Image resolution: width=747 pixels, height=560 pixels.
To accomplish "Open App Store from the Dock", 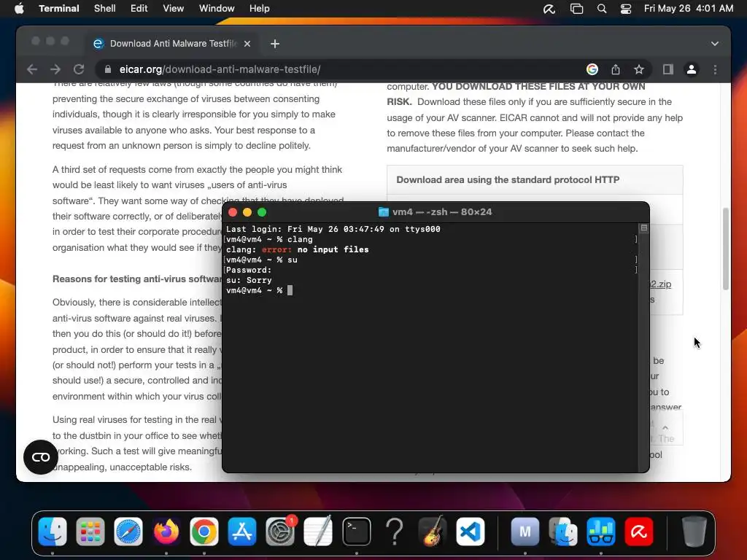I will [x=242, y=532].
